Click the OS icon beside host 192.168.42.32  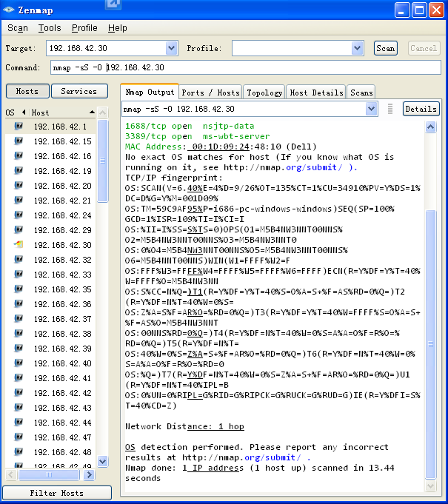point(19,259)
